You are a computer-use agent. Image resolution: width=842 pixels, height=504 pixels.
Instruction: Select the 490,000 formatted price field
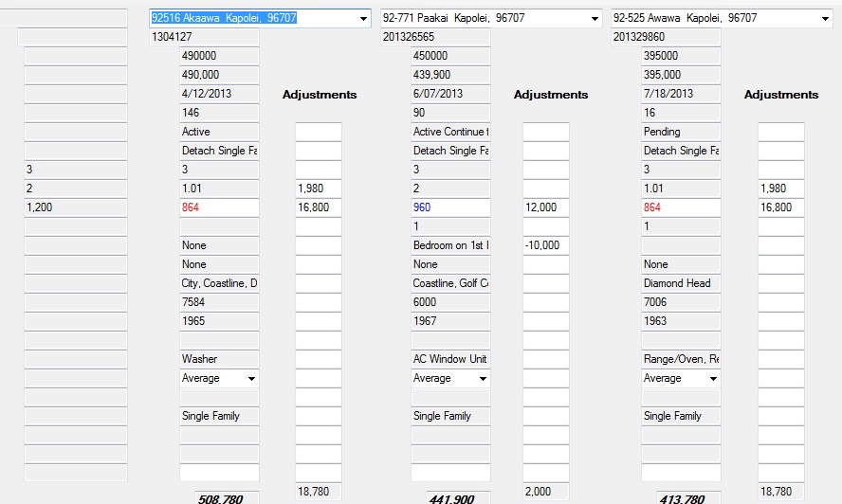(x=219, y=75)
